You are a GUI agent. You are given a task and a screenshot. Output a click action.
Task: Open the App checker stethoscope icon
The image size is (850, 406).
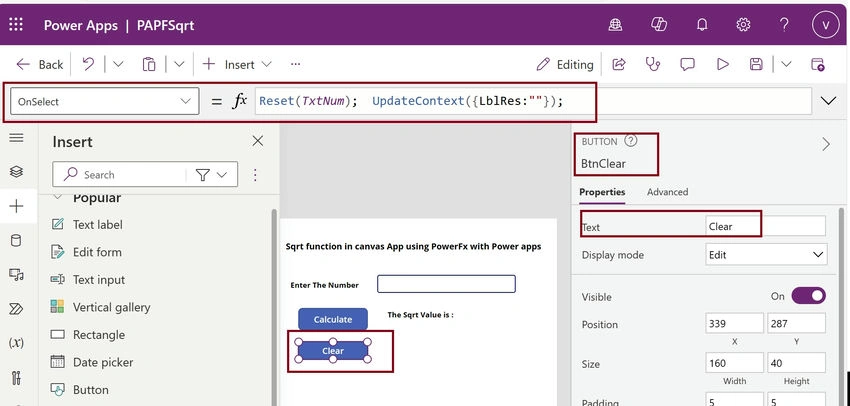[653, 64]
